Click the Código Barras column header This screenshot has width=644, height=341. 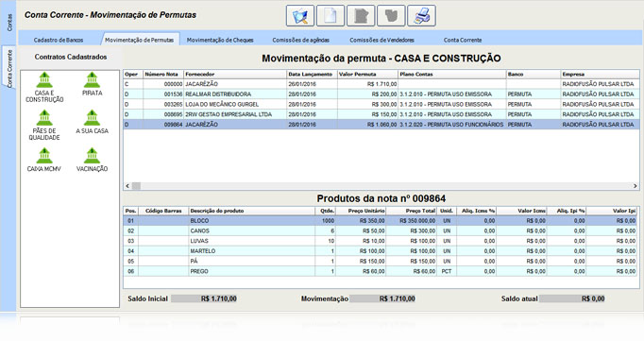[x=163, y=211]
